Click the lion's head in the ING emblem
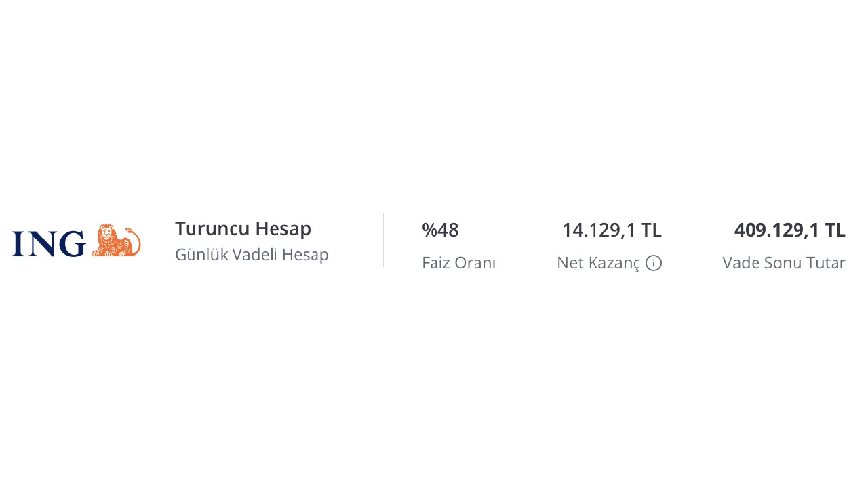This screenshot has width=868, height=488. pos(106,233)
